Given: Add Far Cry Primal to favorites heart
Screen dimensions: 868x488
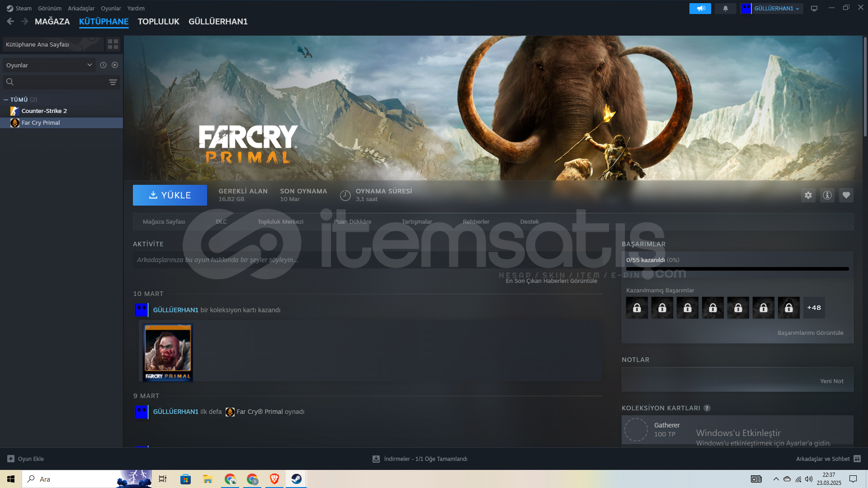Looking at the screenshot, I should tap(846, 195).
